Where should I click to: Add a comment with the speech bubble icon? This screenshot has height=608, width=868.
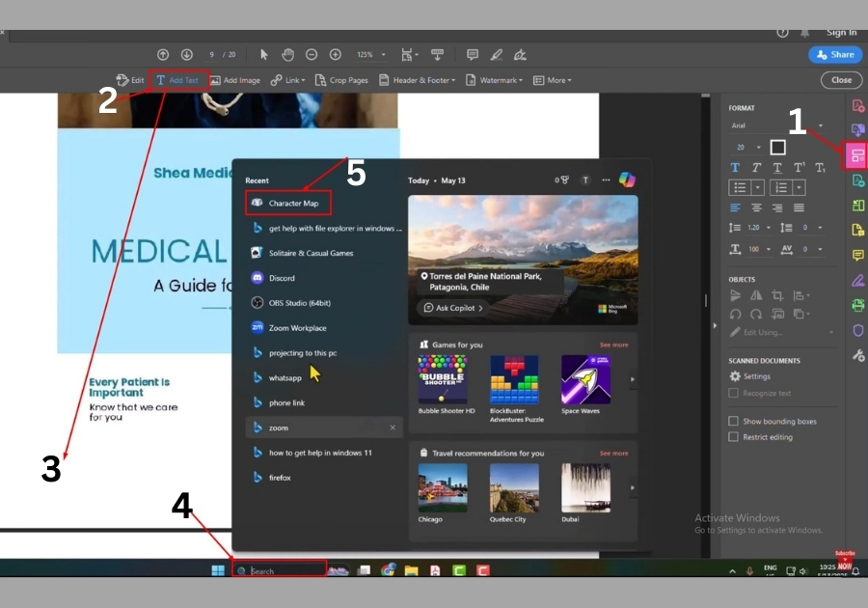[x=473, y=55]
